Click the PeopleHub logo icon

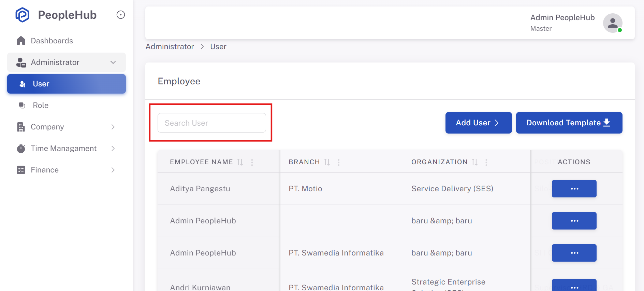coord(23,15)
